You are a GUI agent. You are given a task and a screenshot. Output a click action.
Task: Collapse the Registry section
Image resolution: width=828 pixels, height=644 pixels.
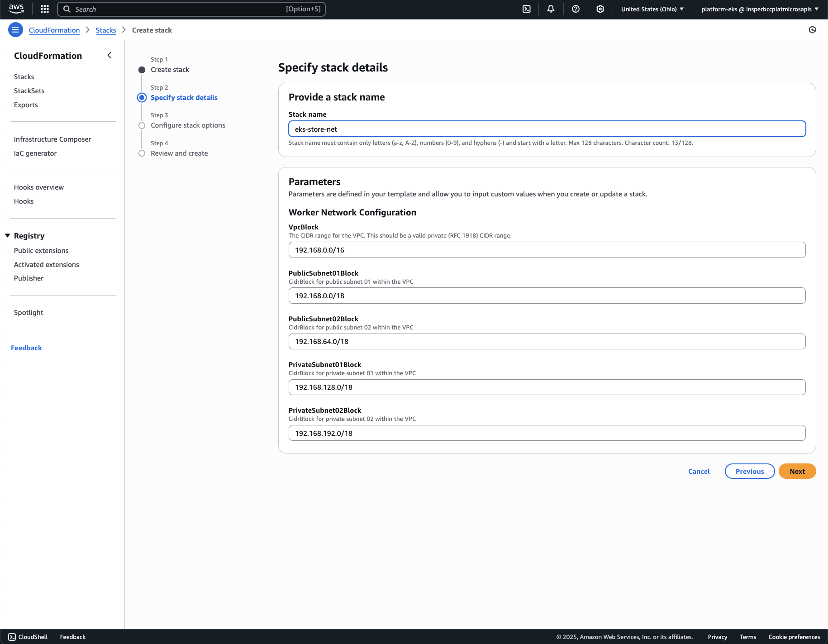click(x=8, y=236)
